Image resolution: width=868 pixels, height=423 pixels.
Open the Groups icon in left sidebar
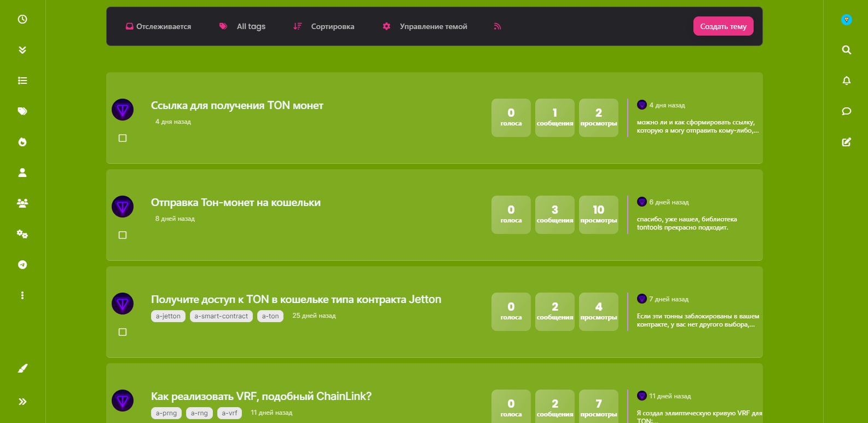point(22,203)
